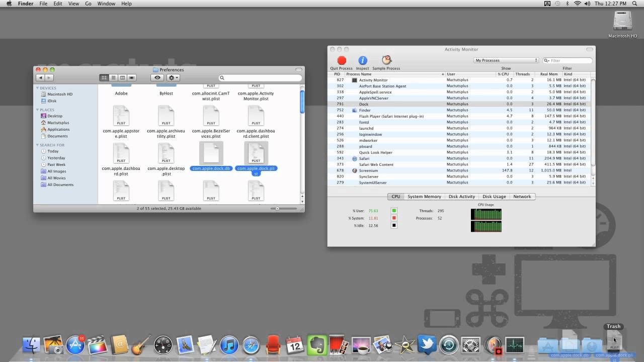Image resolution: width=644 pixels, height=362 pixels.
Task: Click the Wi-Fi status menu bar icon
Action: click(577, 4)
